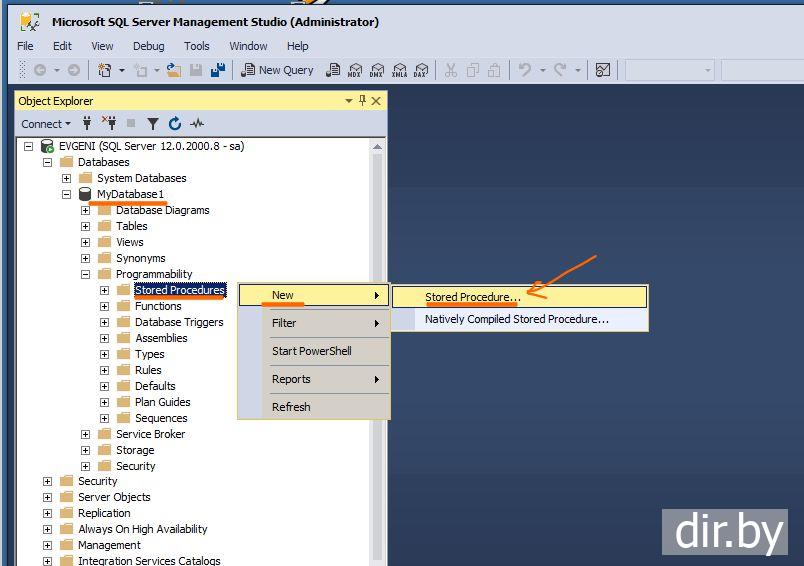Click the DAX query icon in toolbar
The image size is (804, 566).
click(420, 70)
